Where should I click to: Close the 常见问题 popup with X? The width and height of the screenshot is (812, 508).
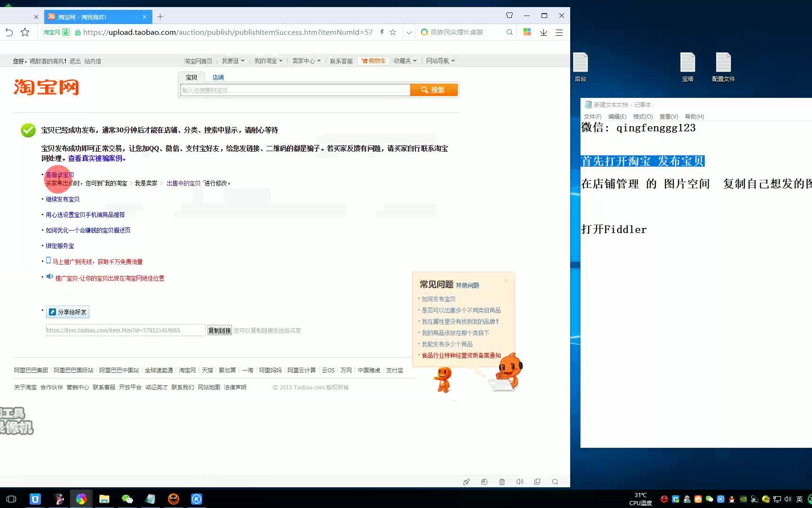(x=506, y=281)
